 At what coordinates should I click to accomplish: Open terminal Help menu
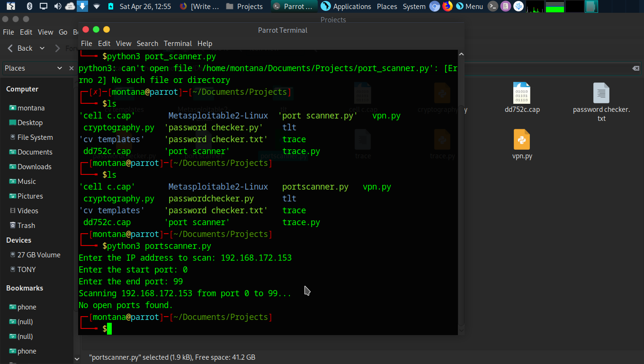205,43
